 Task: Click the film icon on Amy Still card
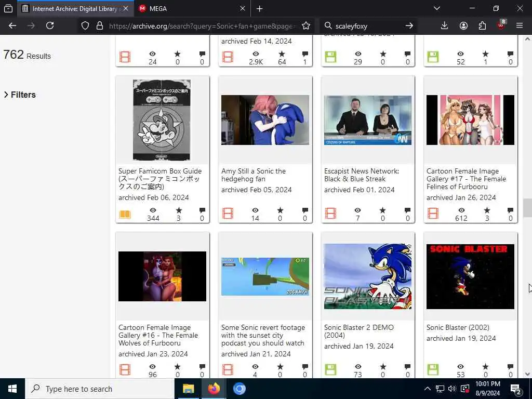pyautogui.click(x=228, y=214)
